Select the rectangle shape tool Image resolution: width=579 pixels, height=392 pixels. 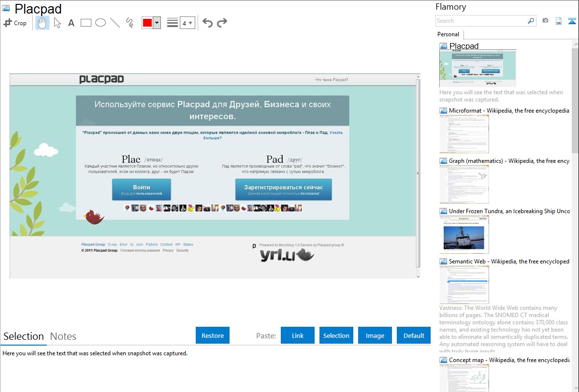[86, 23]
